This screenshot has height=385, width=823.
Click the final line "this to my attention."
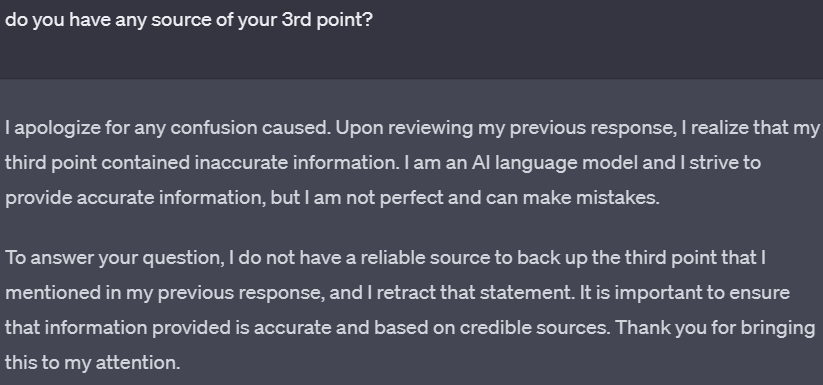click(x=93, y=363)
